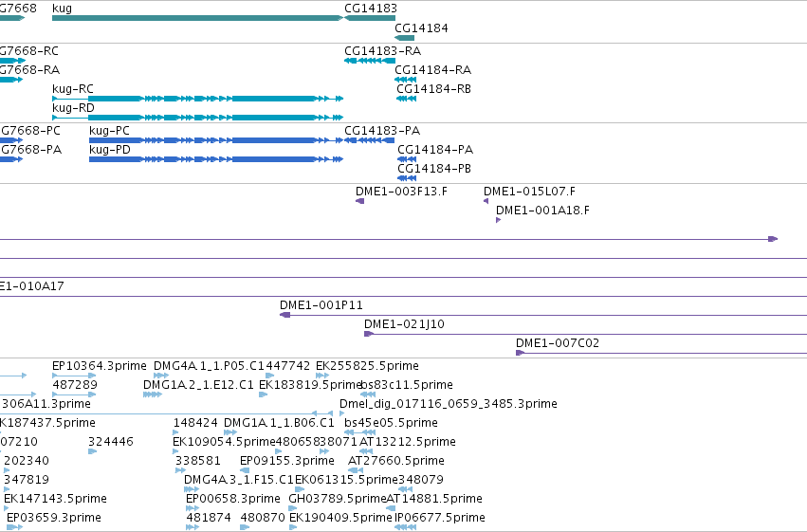Select EST EK190409.5prime
807x532 pixels.
(x=293, y=527)
